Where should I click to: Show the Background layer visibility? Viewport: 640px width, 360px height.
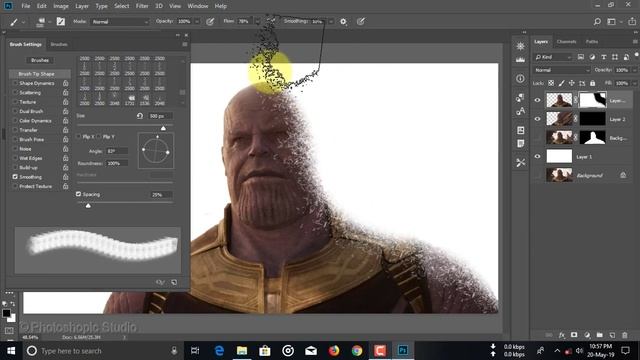click(538, 176)
